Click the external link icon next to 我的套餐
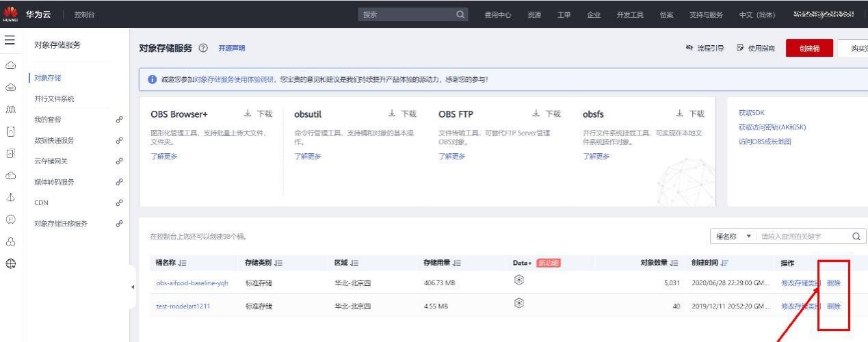 coord(119,120)
